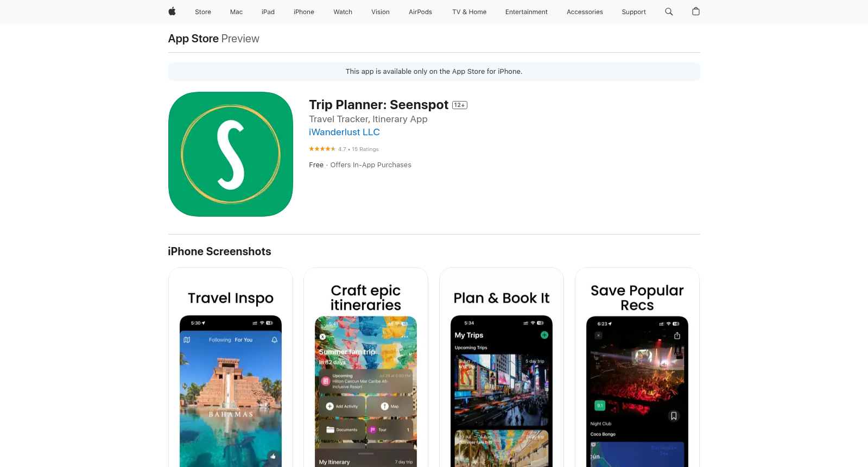Open the Support menu

pos(634,12)
